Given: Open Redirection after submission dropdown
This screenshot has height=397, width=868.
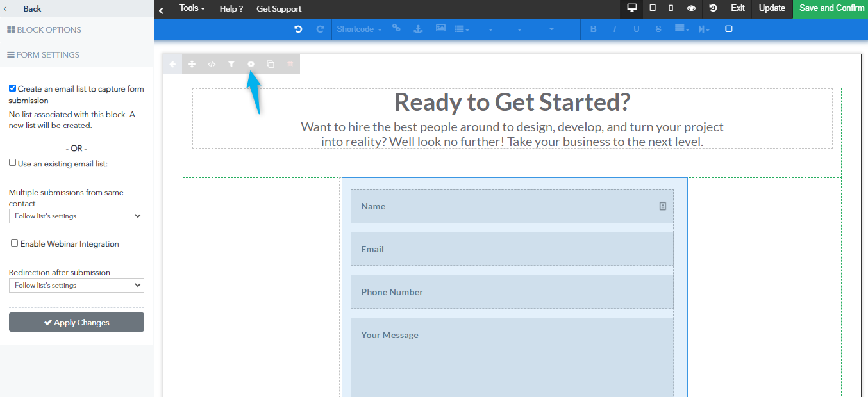Looking at the screenshot, I should coord(76,285).
